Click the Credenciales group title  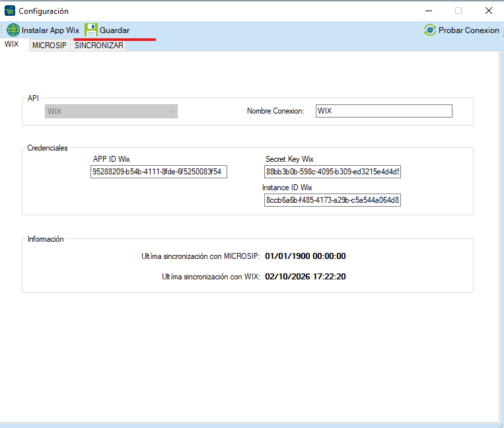click(48, 148)
